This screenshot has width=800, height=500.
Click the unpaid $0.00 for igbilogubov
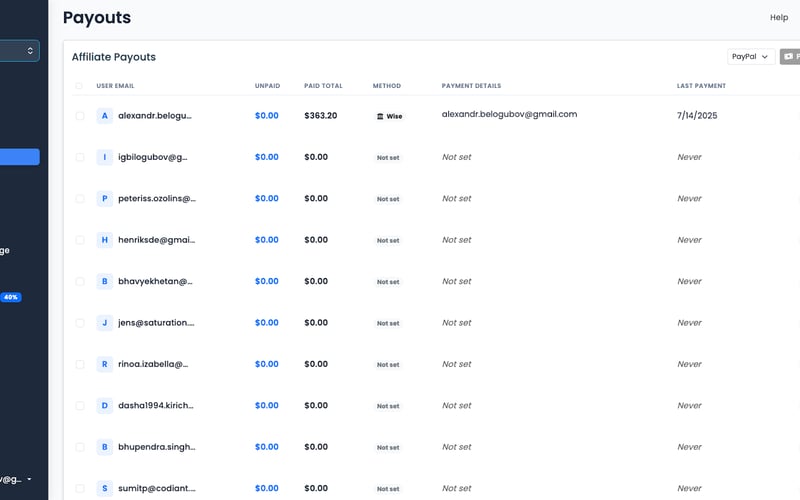tap(267, 157)
